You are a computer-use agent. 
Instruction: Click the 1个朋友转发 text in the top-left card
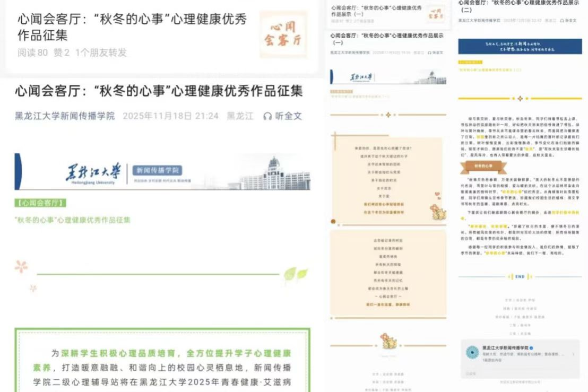point(101,53)
